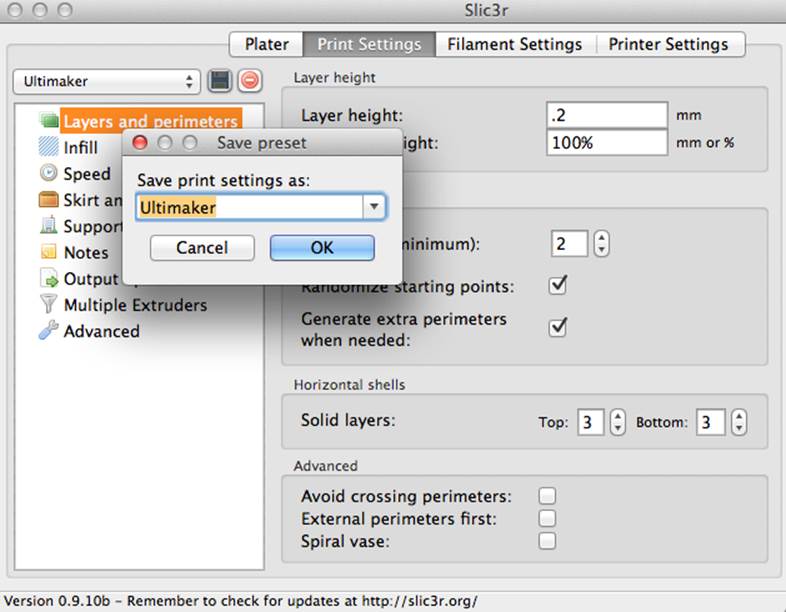The image size is (786, 612).
Task: Select Multiple Extruders in the tree
Action: [135, 305]
